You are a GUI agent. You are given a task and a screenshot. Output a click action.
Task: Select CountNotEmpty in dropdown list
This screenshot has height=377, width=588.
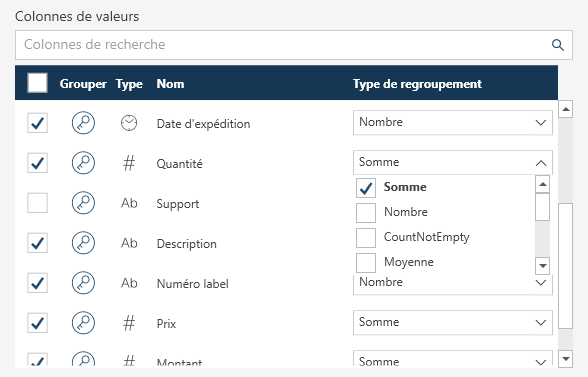click(426, 237)
